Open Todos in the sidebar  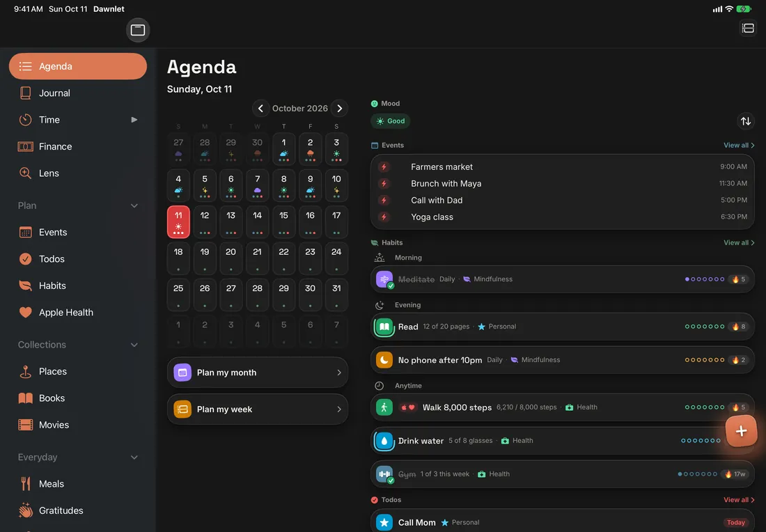78,259
